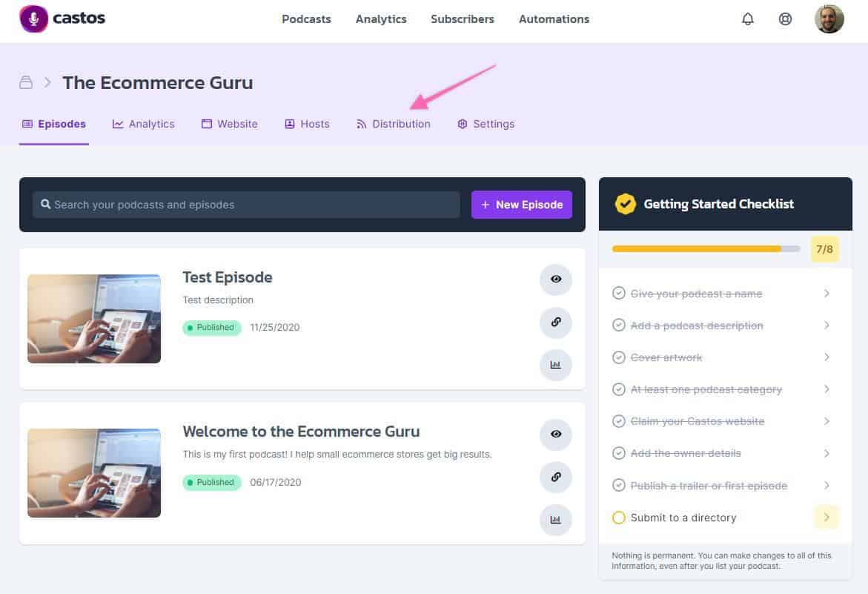Image resolution: width=868 pixels, height=594 pixels.
Task: Click the 06/17/2020 Published badge
Action: coord(212,482)
